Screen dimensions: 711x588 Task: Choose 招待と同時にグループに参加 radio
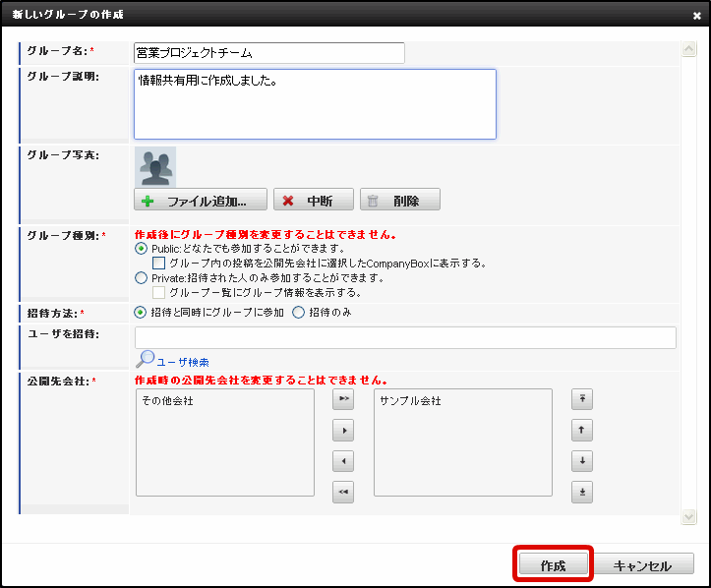click(140, 313)
